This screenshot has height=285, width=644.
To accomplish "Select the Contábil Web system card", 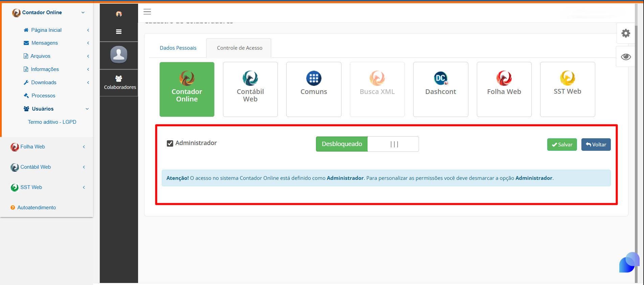I will [x=250, y=89].
